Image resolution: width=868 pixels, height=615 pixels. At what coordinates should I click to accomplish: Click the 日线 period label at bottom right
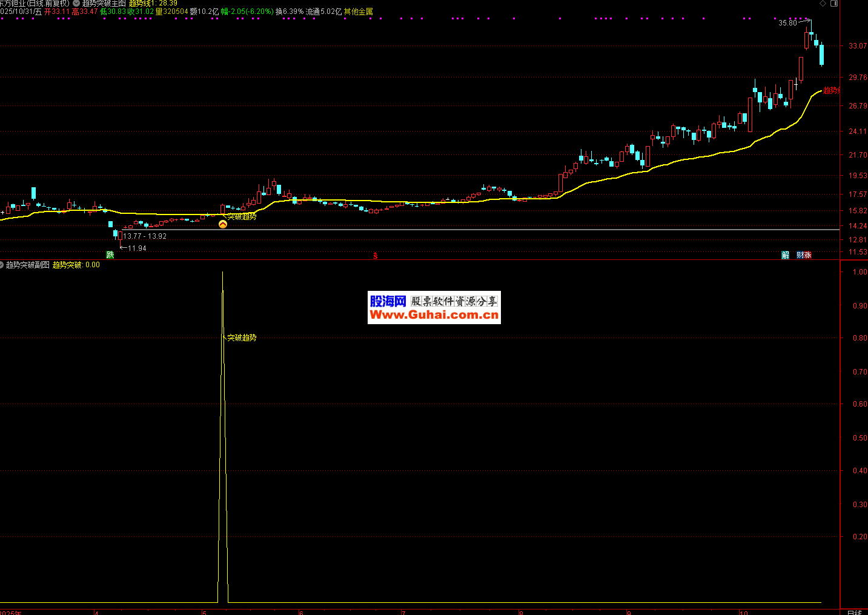(x=853, y=612)
